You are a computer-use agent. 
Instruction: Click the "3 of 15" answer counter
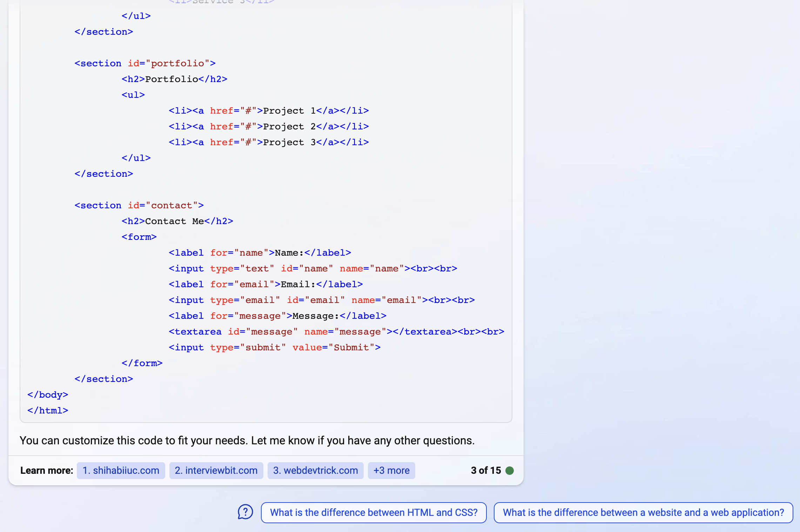485,470
